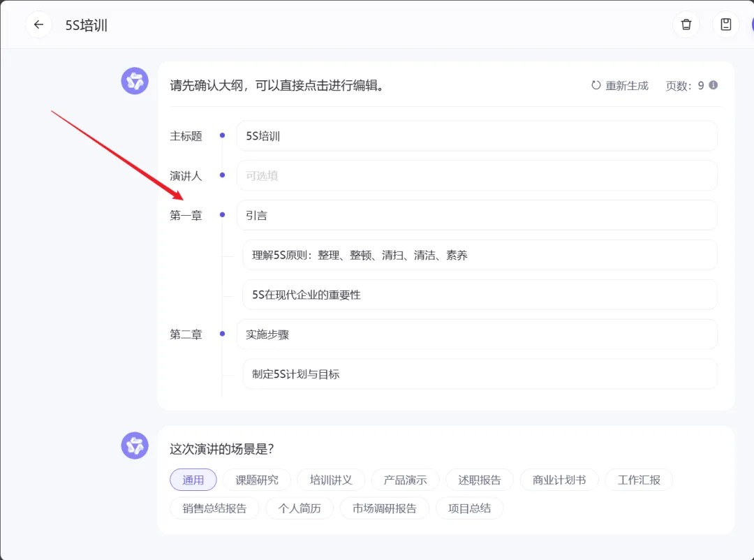Click the assistant avatar beside the outline
The height and width of the screenshot is (560, 754).
coord(135,82)
